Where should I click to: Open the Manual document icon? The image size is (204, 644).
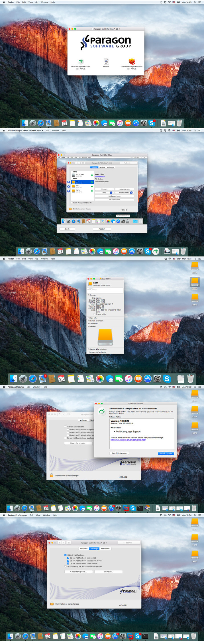pos(106,61)
